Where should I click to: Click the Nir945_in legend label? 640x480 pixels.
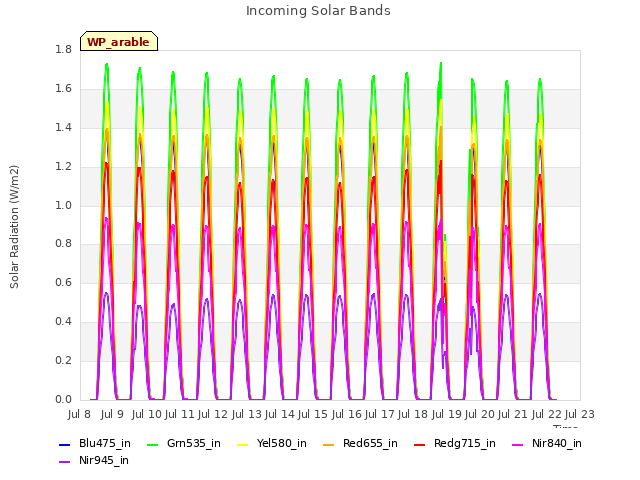pyautogui.click(x=104, y=460)
